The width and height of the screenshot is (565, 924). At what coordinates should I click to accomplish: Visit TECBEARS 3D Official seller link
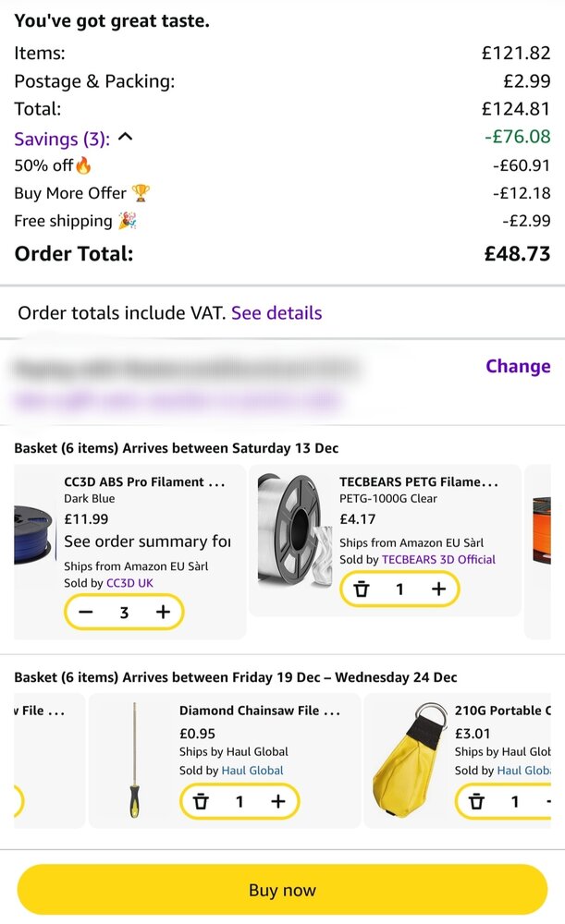pos(438,559)
